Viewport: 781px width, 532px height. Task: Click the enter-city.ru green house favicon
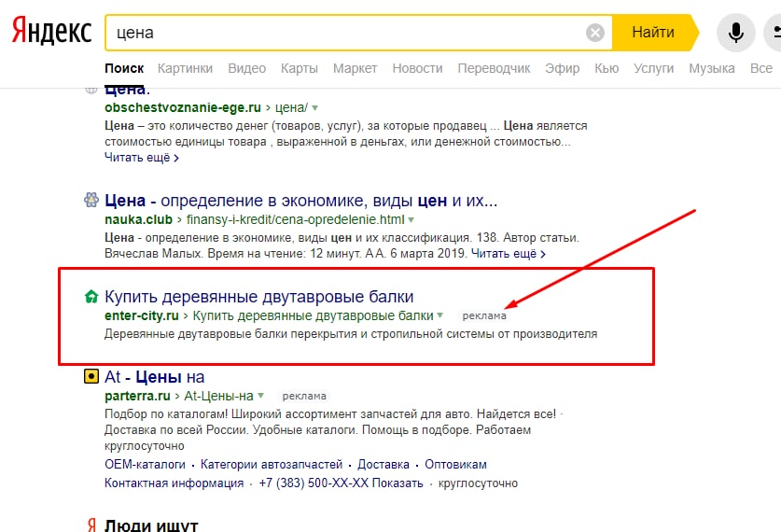click(x=91, y=297)
